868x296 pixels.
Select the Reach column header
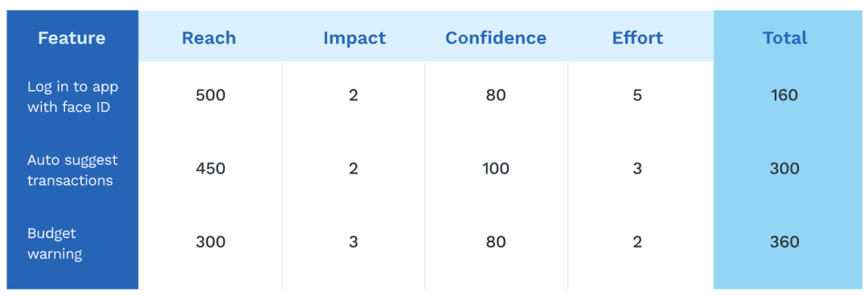(209, 38)
